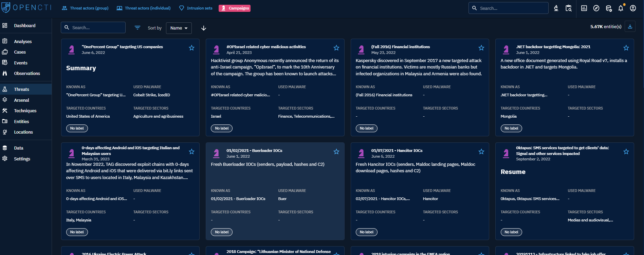Bookmark the #OPIsrael campaign with star
The image size is (644, 255).
(336, 48)
